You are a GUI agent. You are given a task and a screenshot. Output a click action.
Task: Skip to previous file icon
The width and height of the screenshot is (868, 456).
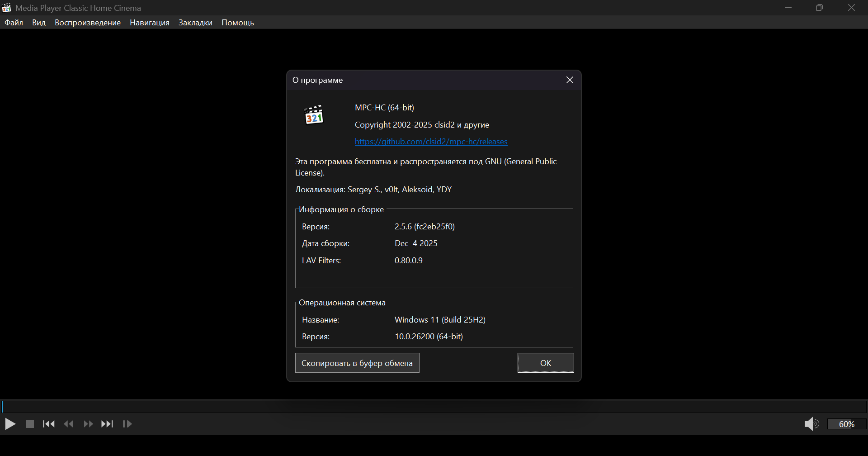(49, 424)
